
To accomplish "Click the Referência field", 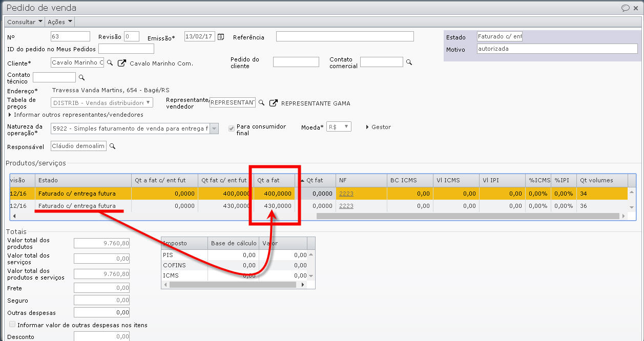I will [345, 36].
